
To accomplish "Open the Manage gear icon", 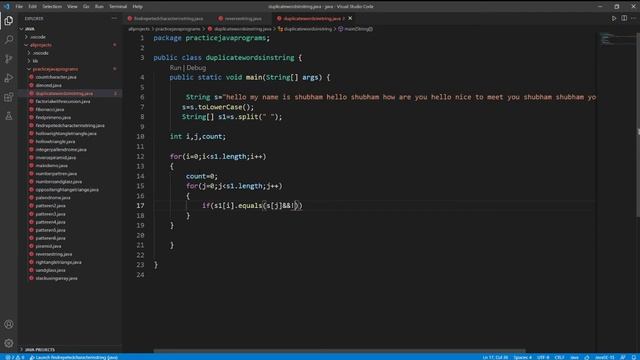I will pyautogui.click(x=9, y=343).
